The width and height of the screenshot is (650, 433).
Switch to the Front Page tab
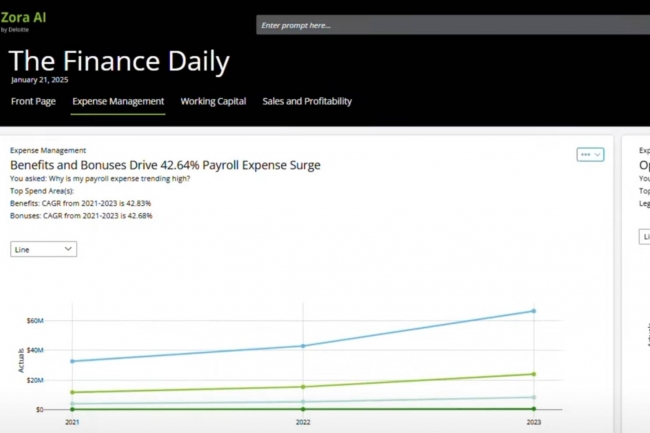click(33, 101)
